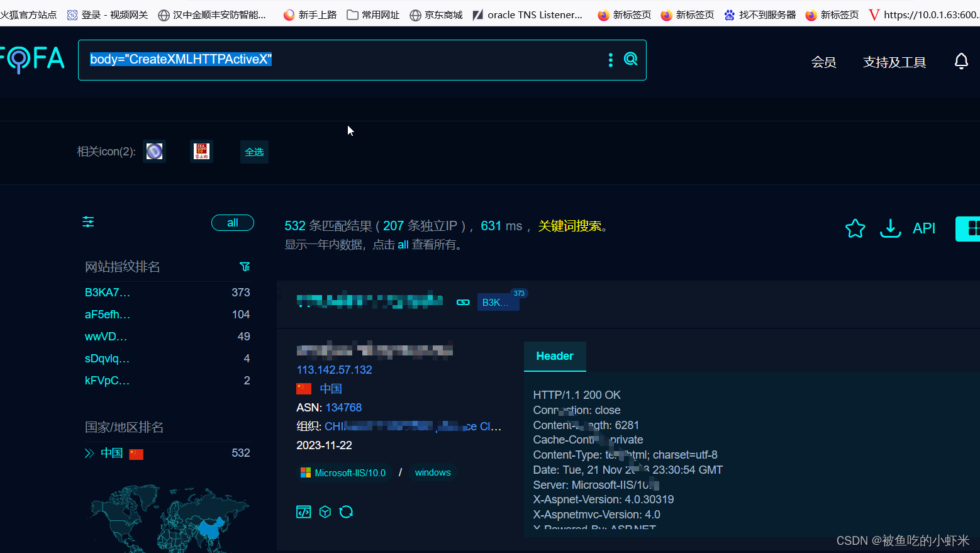The image size is (980, 553).
Task: Open fingerprint ranking filter funnel
Action: click(x=245, y=267)
